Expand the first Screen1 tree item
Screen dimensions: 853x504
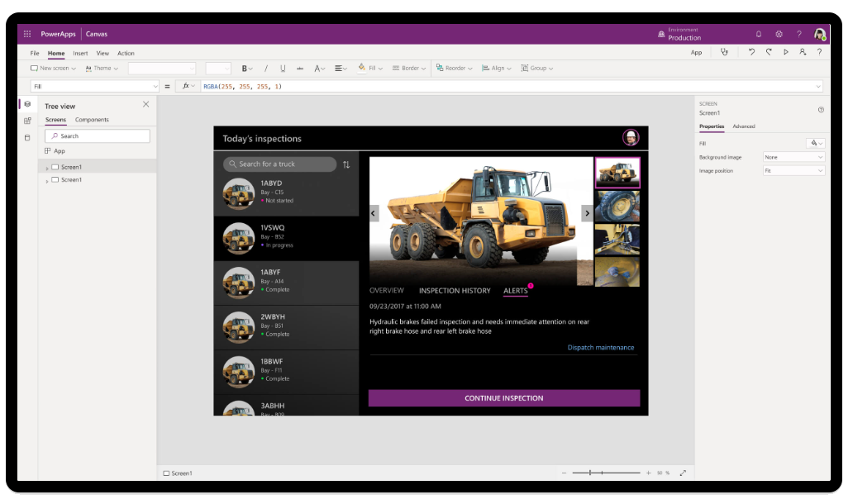pyautogui.click(x=47, y=168)
